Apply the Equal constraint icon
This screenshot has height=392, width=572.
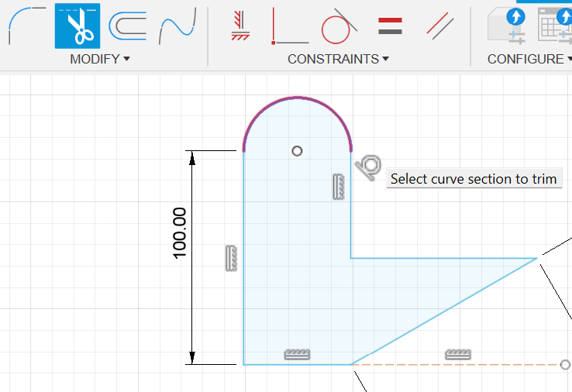(x=390, y=26)
